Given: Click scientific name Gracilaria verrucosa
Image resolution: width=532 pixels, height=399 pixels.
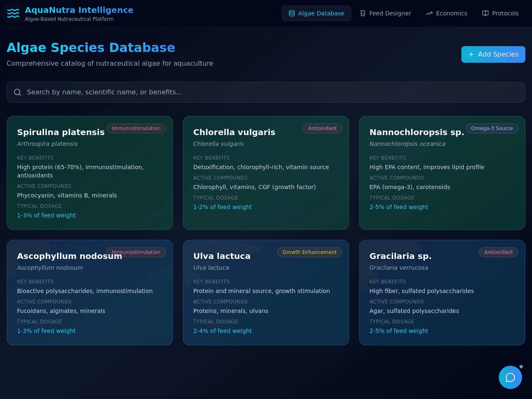Looking at the screenshot, I should click(399, 268).
